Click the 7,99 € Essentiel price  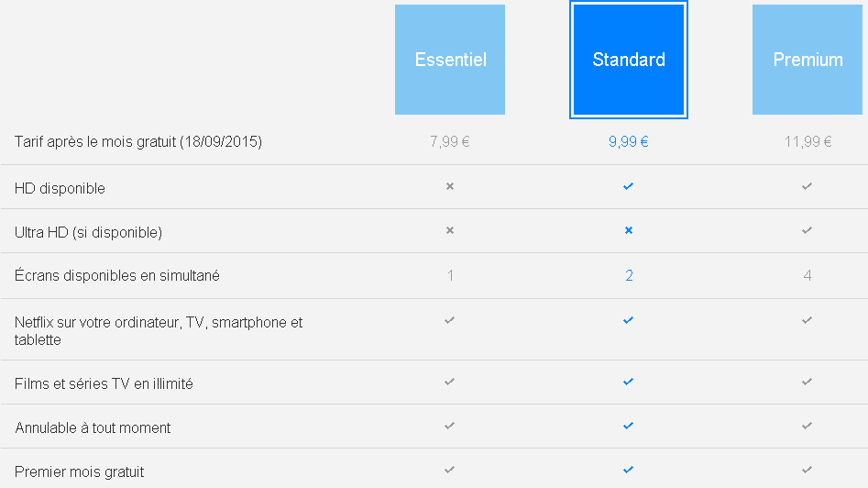pos(450,141)
